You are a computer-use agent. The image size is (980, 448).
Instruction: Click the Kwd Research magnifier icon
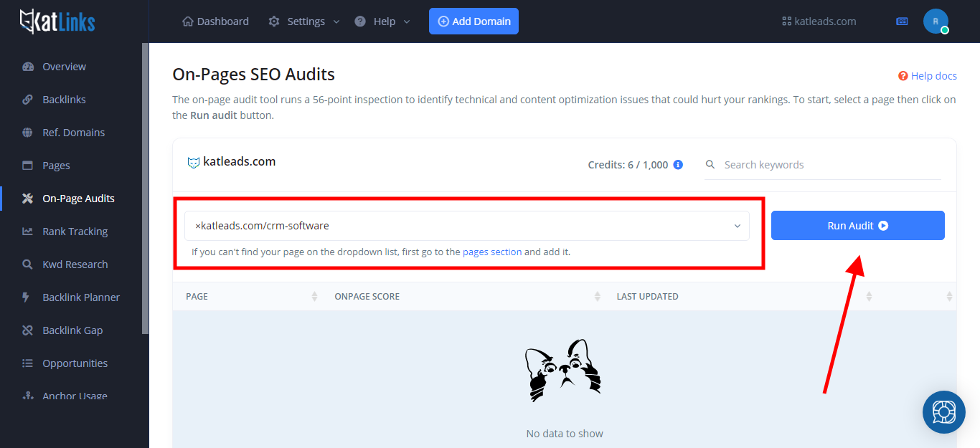coord(28,264)
